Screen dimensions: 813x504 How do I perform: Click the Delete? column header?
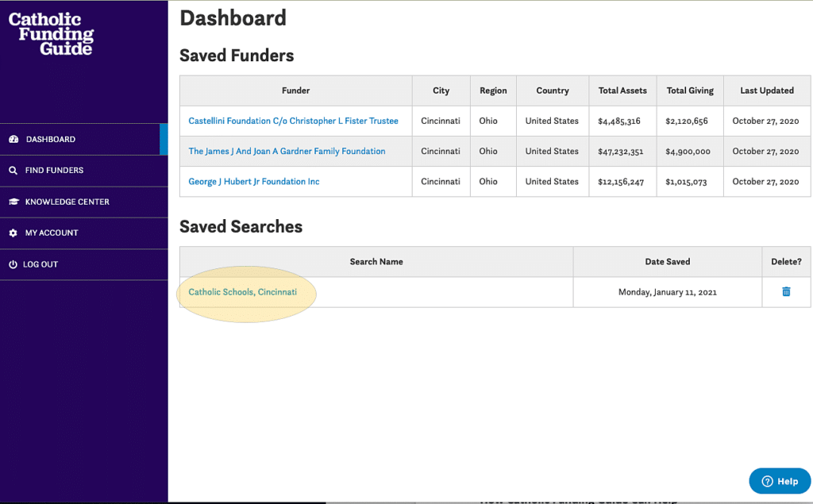coord(786,261)
